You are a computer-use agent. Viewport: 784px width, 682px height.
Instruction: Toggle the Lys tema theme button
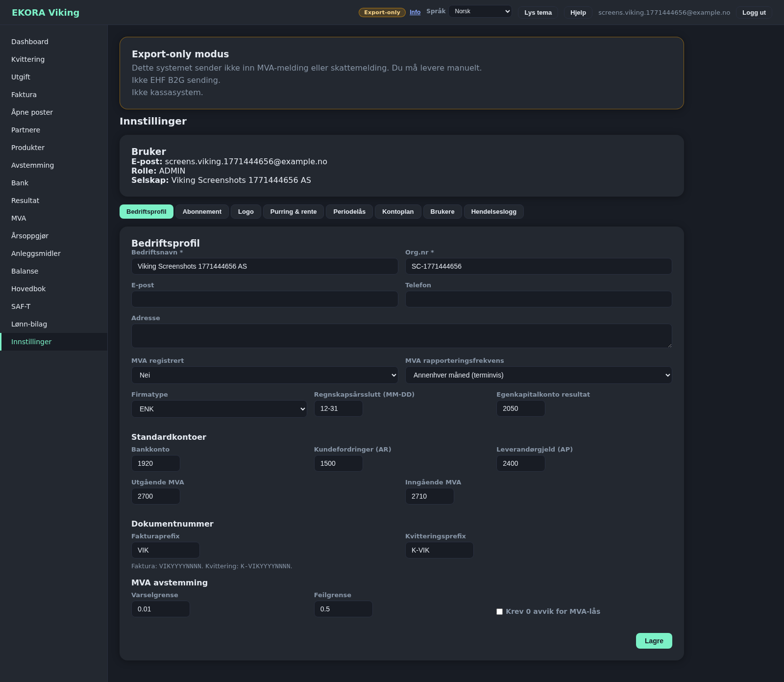tap(538, 13)
